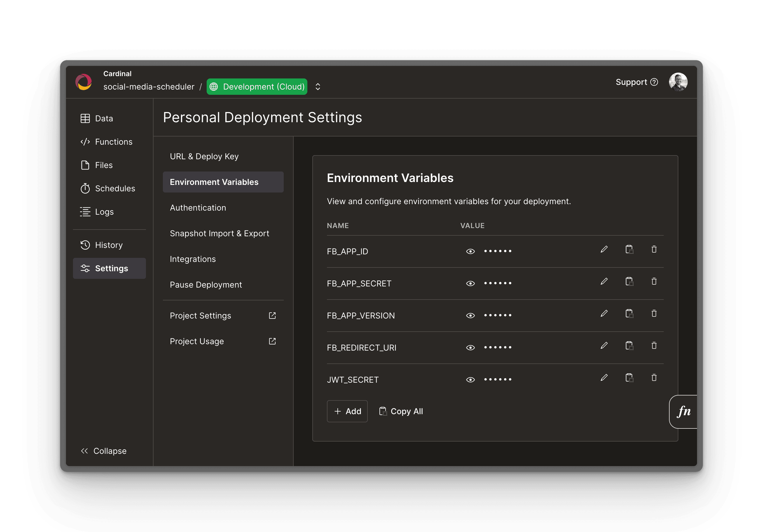Open Support help icon
Screen dimensions: 763x532
click(654, 82)
